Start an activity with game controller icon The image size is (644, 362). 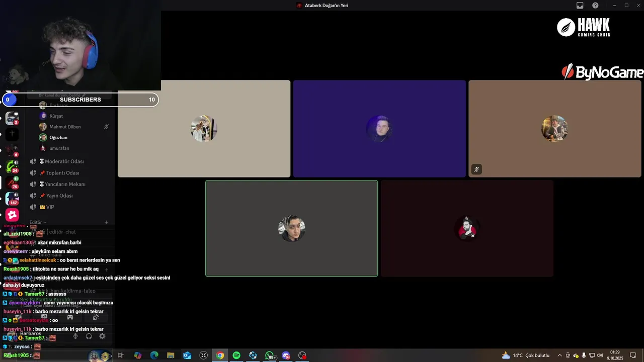pyautogui.click(x=70, y=317)
